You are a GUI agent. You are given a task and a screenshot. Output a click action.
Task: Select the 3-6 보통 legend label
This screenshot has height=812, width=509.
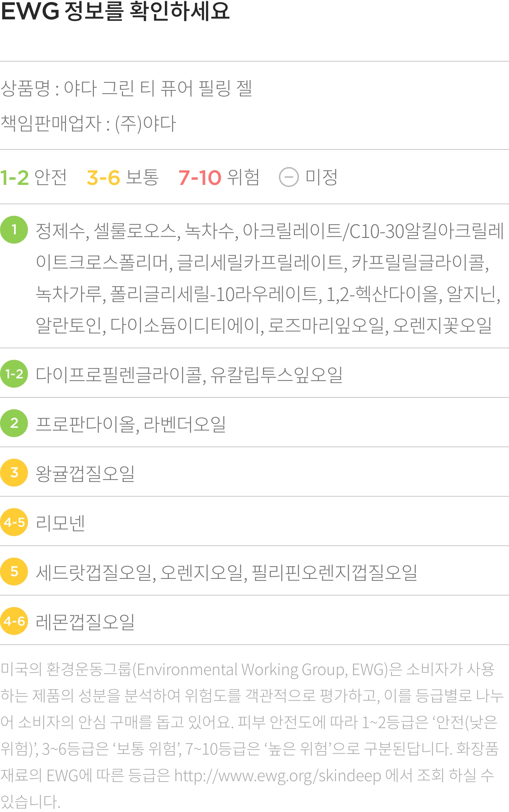(x=123, y=177)
